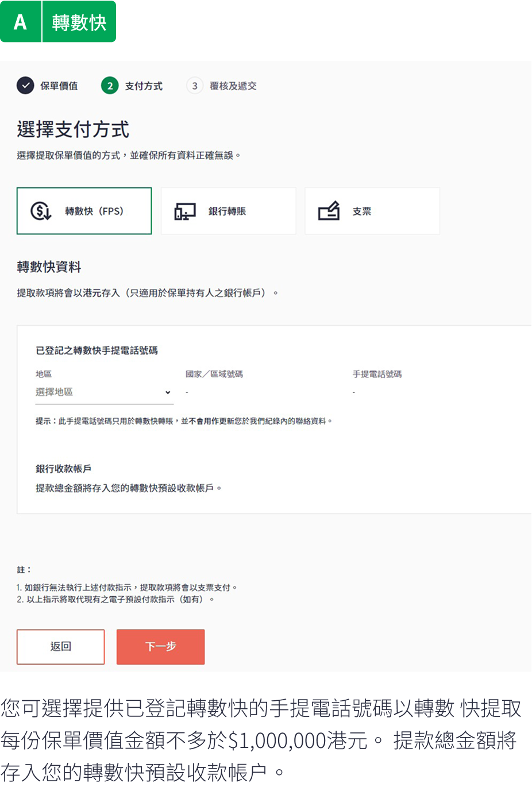This screenshot has height=787, width=532.
Task: Expand the region selector chevron arrow
Action: pos(167,392)
